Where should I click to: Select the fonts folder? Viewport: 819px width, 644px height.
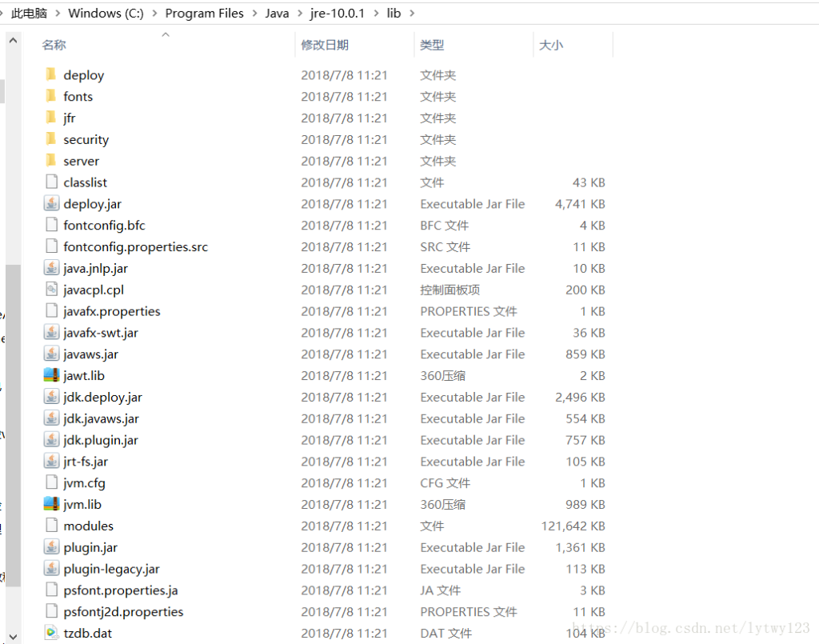(x=78, y=97)
